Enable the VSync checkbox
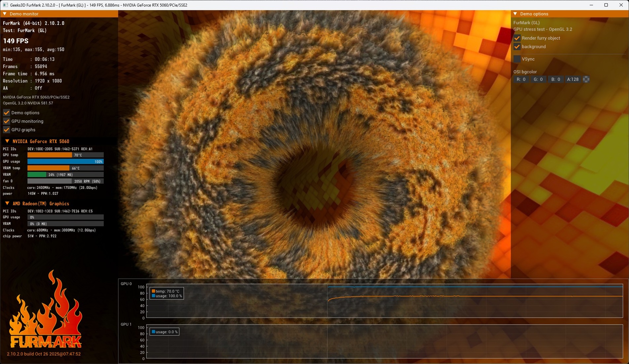629x364 pixels. tap(517, 59)
